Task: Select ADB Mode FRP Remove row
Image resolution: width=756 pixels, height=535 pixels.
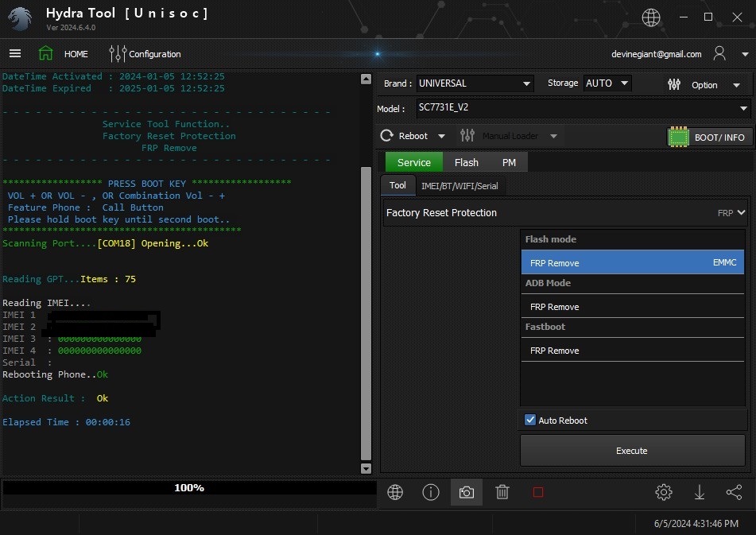Action: pos(633,307)
